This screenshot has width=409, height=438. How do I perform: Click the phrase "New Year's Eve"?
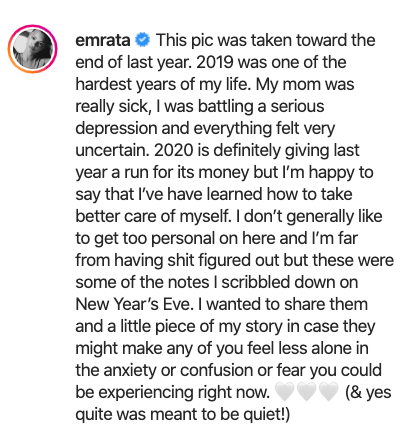point(134,304)
